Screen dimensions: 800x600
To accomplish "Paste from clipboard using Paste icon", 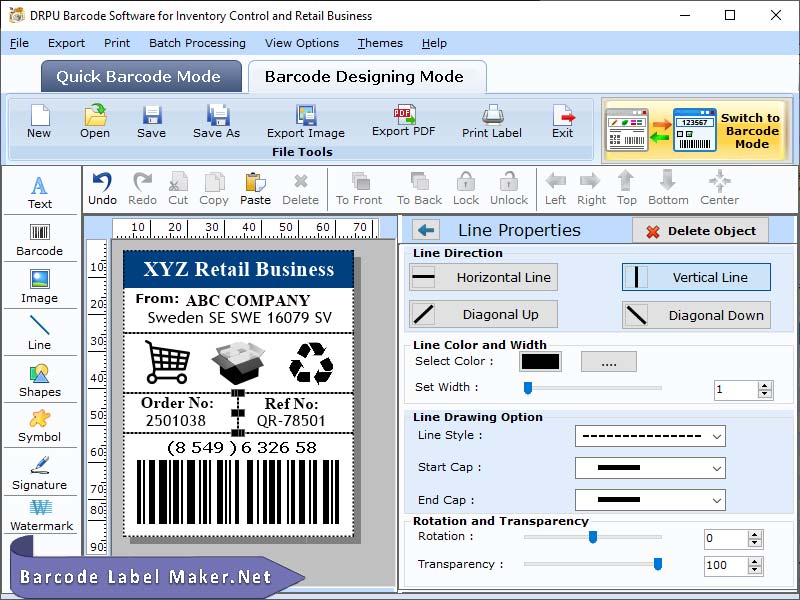I will point(255,189).
